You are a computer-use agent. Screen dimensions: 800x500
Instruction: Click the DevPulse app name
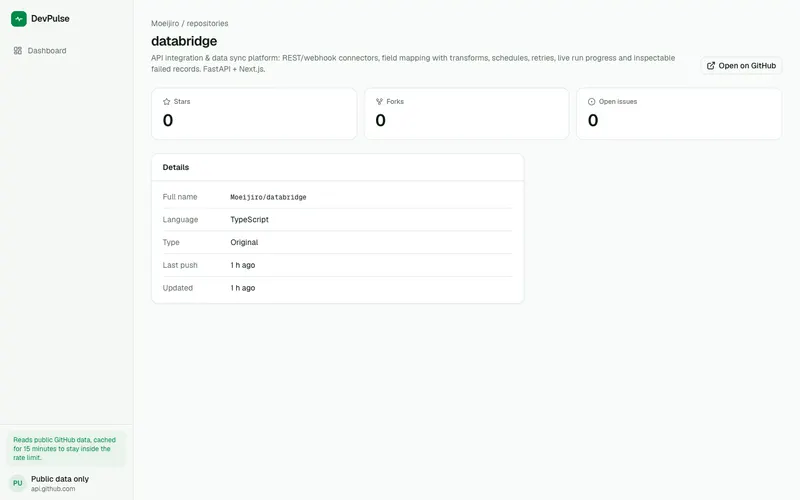click(50, 19)
